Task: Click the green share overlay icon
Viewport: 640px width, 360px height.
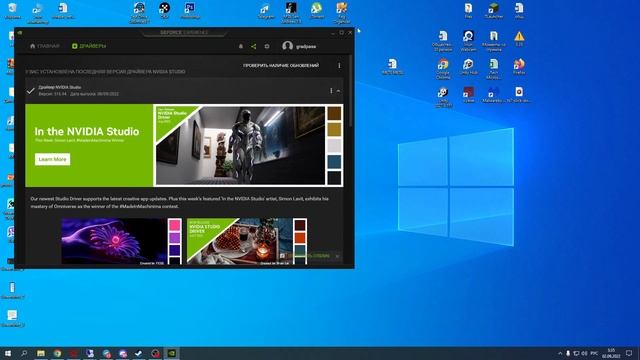Action: point(253,47)
